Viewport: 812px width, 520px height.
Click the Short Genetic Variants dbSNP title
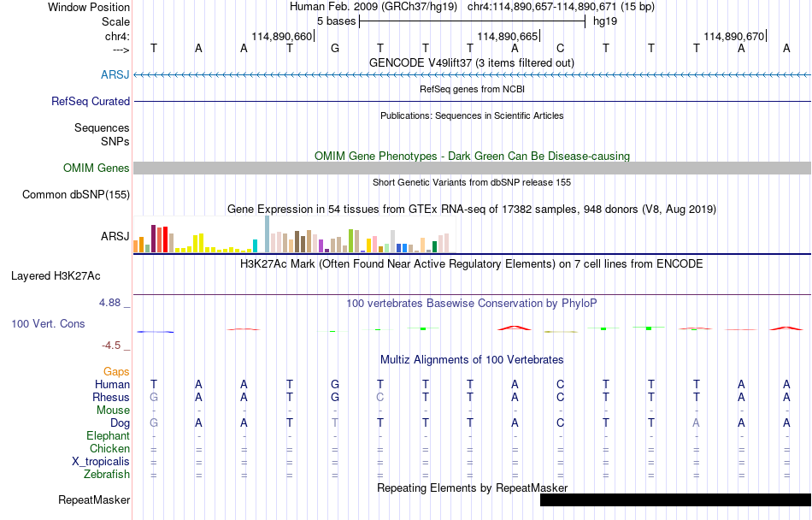(x=471, y=182)
